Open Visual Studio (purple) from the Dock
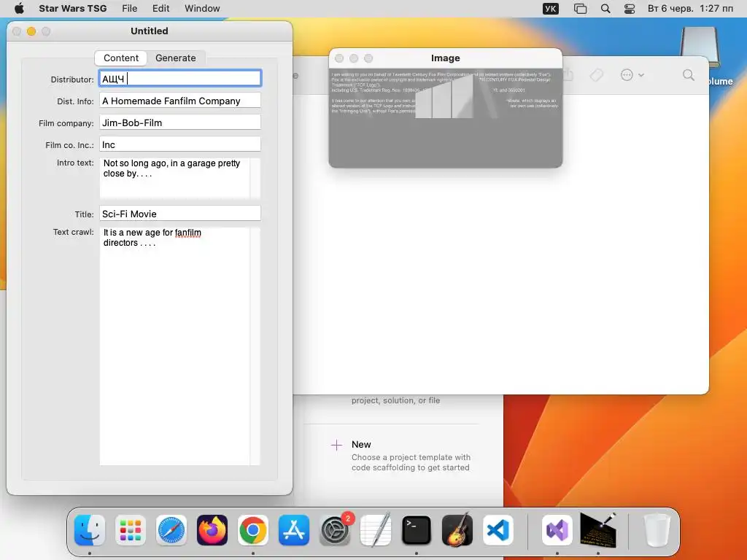This screenshot has width=747, height=560. coord(557,530)
